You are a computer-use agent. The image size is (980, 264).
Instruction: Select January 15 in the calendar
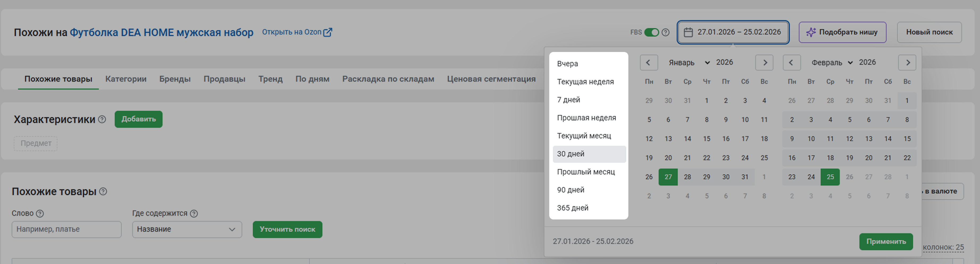click(706, 139)
